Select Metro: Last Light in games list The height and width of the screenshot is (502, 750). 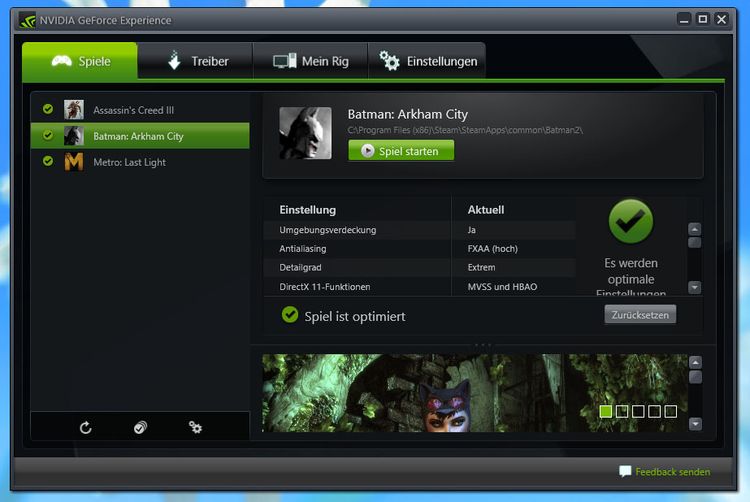click(130, 162)
